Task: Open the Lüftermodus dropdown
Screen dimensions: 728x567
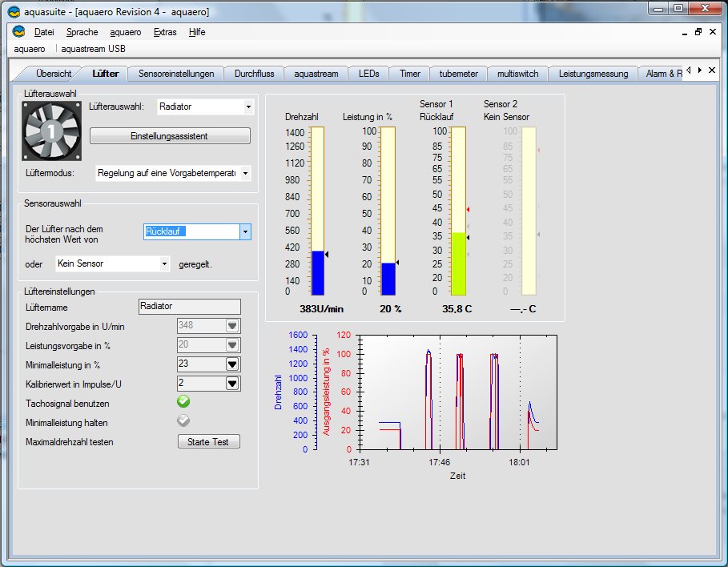Action: pyautogui.click(x=245, y=173)
